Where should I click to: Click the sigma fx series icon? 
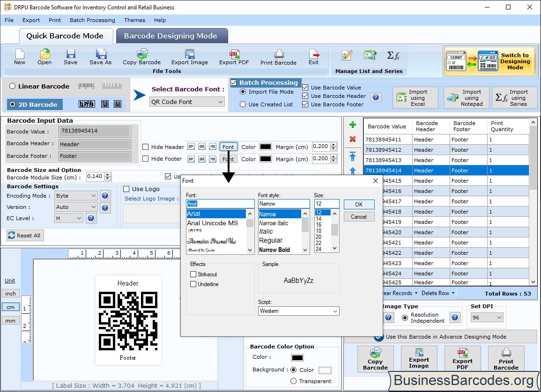393,55
